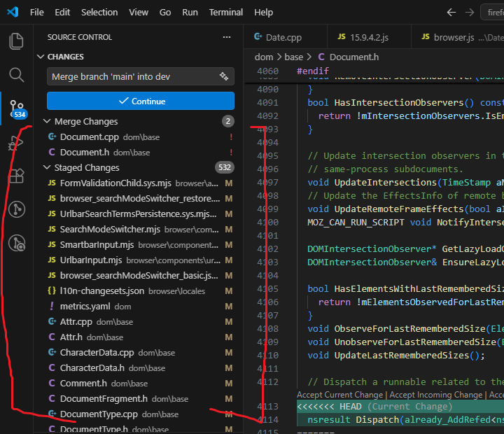This screenshot has width=504, height=434.
Task: Open Source Control more actions menu
Action: (x=227, y=37)
